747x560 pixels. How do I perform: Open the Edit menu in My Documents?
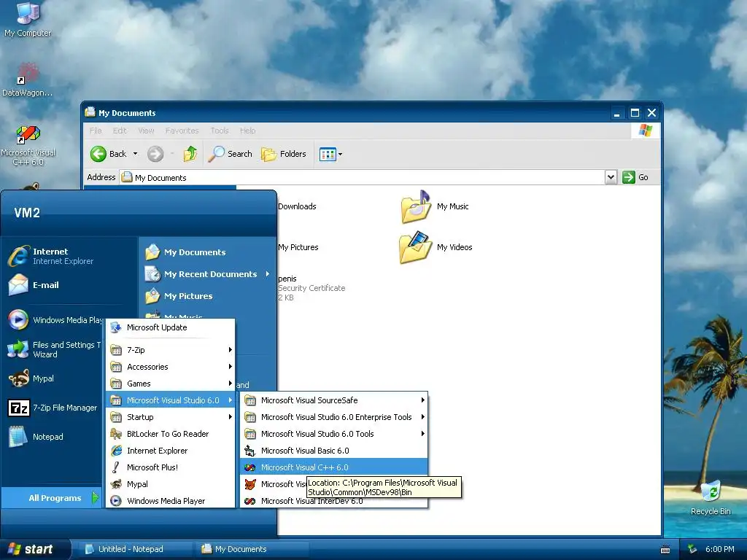[120, 131]
